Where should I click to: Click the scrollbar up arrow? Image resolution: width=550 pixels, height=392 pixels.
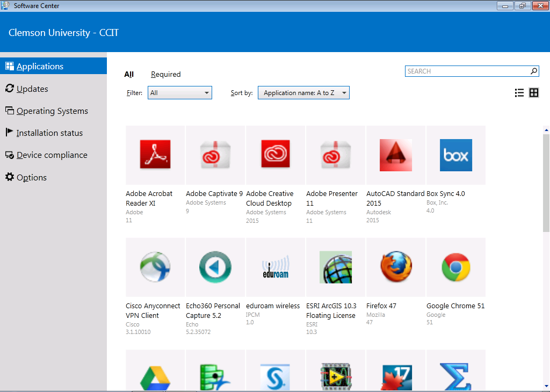coord(546,130)
